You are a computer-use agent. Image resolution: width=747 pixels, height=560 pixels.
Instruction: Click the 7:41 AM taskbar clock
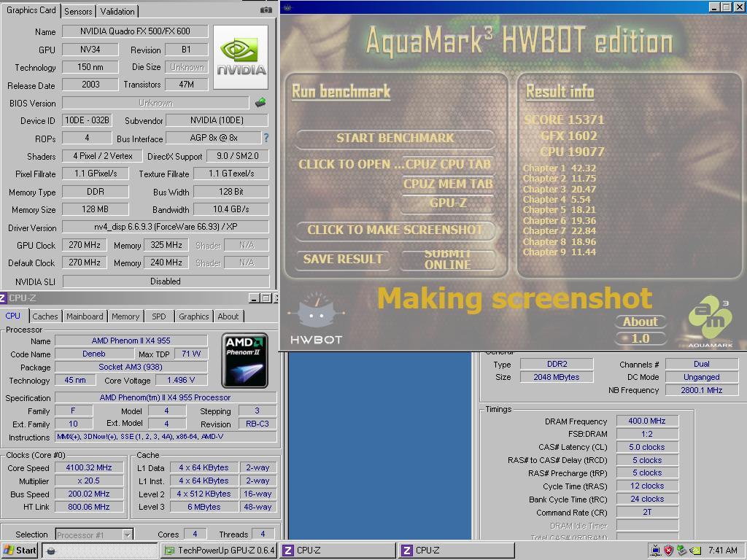coord(722,551)
